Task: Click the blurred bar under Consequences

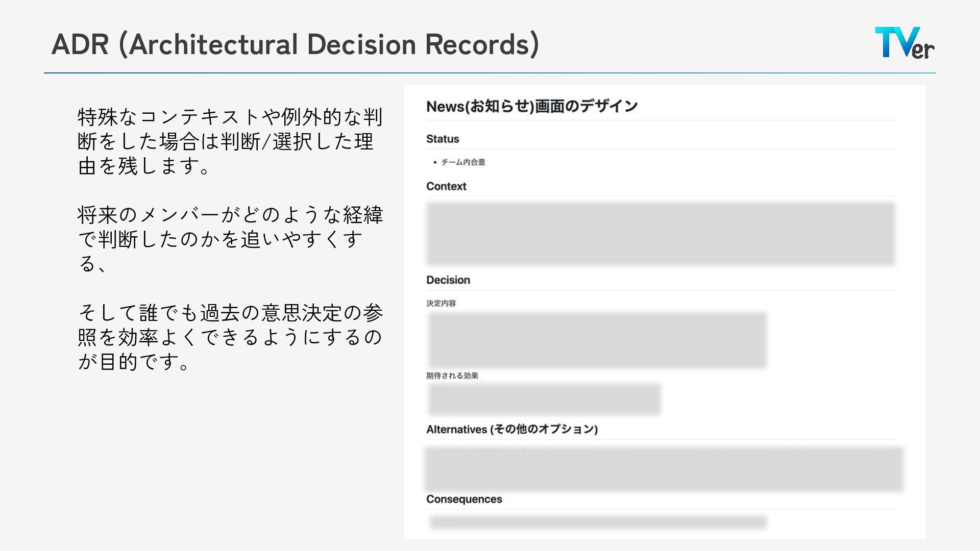Action: pyautogui.click(x=598, y=522)
